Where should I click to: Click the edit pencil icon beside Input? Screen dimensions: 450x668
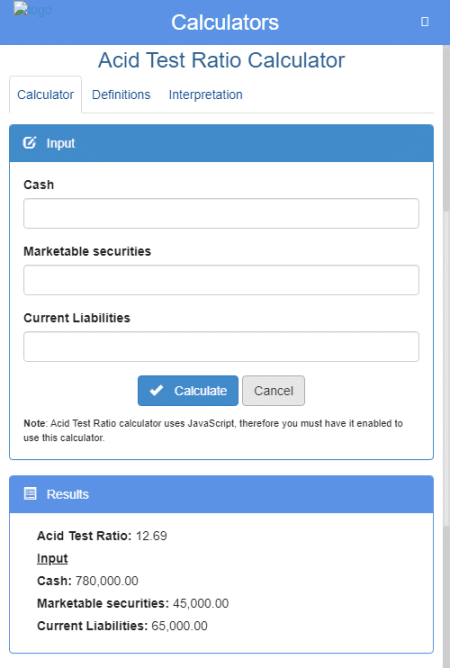coord(29,143)
